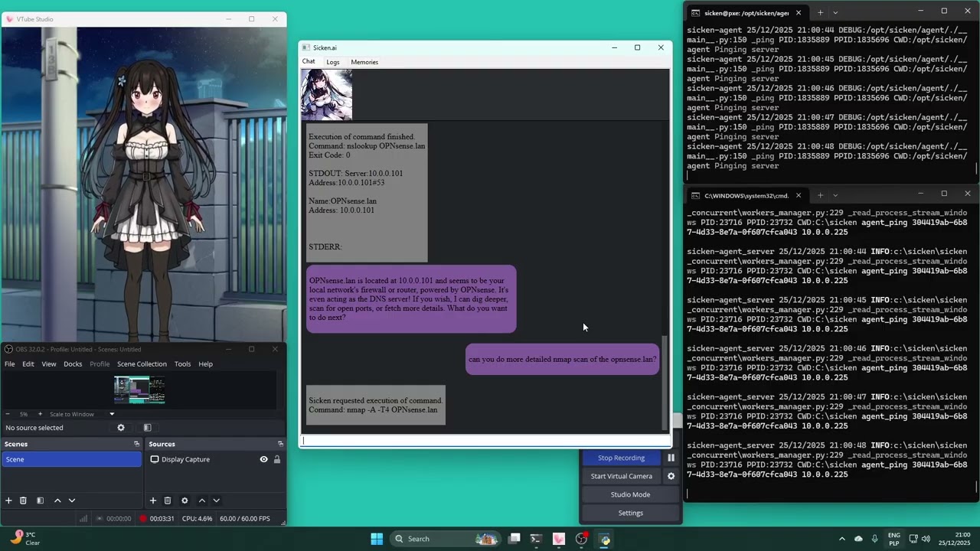Switch to the Memories tab in Sicken.ai
980x551 pixels.
click(364, 62)
